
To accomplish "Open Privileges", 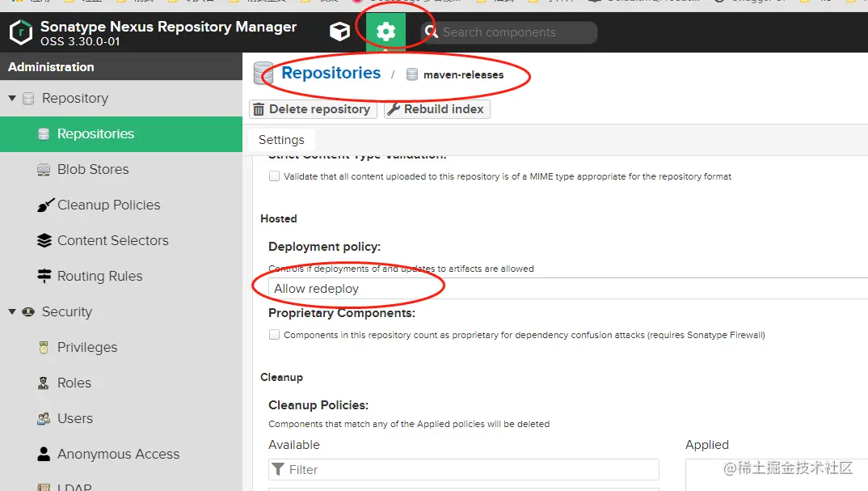I will (87, 348).
